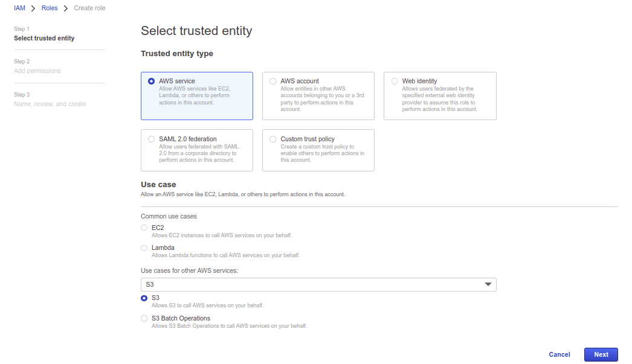
Task: Click the breadcrumb chevron after IAM
Action: 33,8
